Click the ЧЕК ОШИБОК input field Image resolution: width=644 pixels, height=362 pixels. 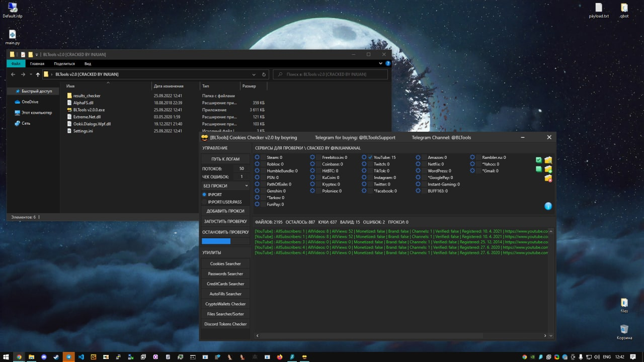click(242, 177)
